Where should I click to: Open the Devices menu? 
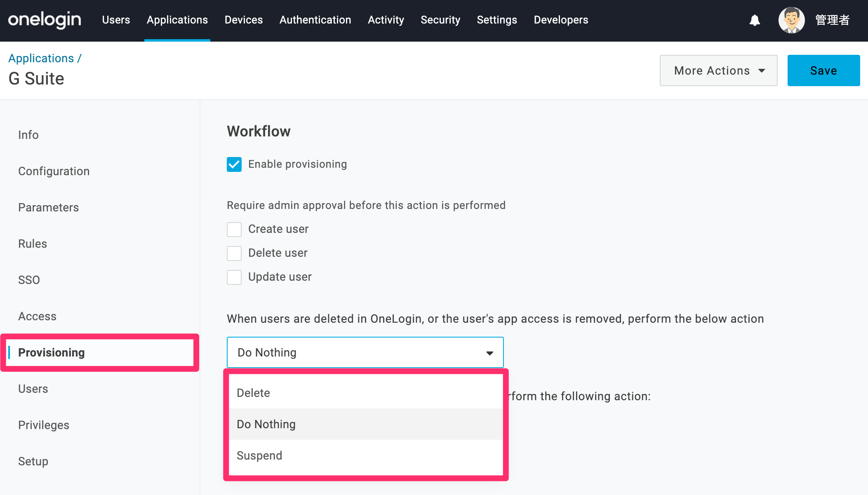pyautogui.click(x=244, y=20)
